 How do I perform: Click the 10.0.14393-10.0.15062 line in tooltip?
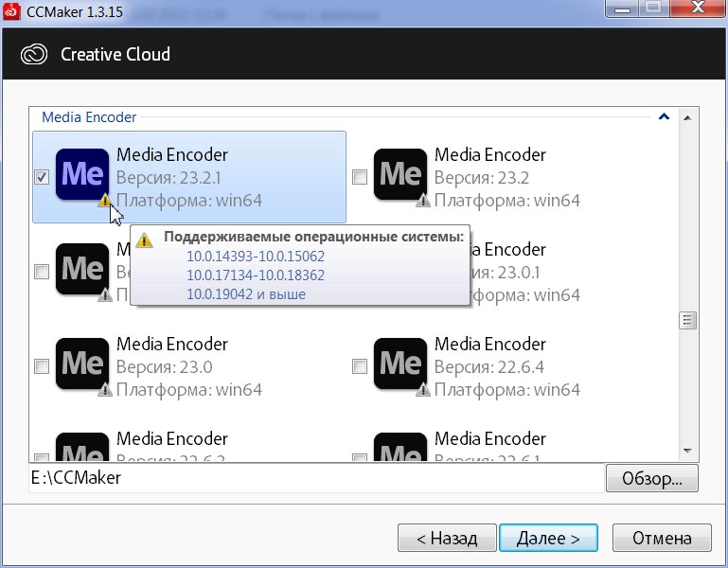[x=256, y=257]
